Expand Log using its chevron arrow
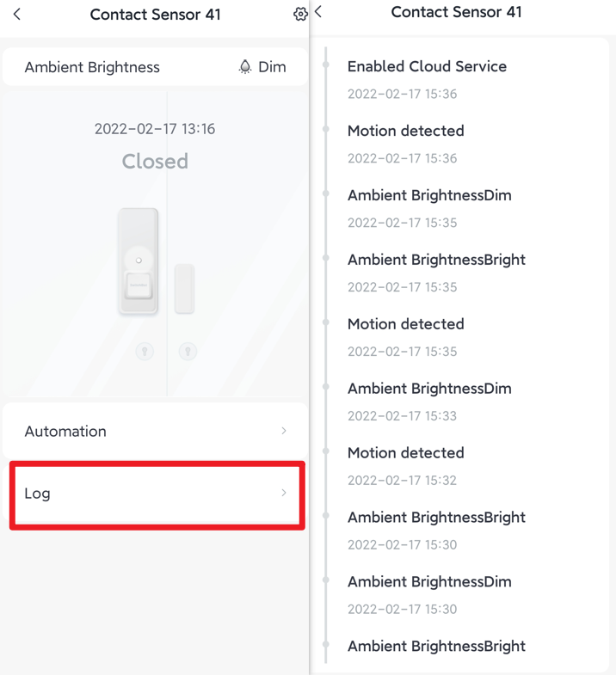The image size is (616, 675). pos(284,493)
